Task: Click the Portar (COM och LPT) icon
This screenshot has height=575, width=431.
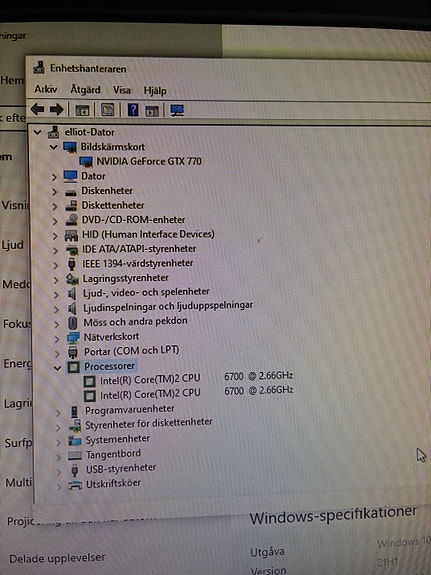Action: point(73,352)
